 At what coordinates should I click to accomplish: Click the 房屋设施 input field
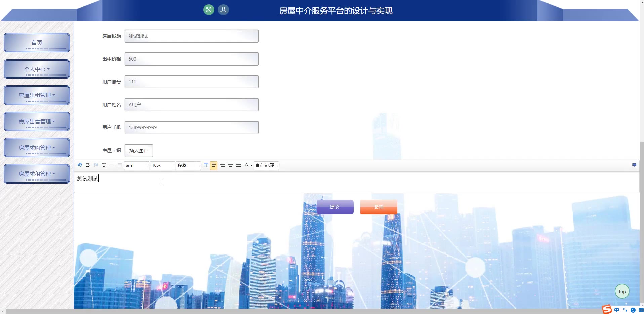[192, 36]
